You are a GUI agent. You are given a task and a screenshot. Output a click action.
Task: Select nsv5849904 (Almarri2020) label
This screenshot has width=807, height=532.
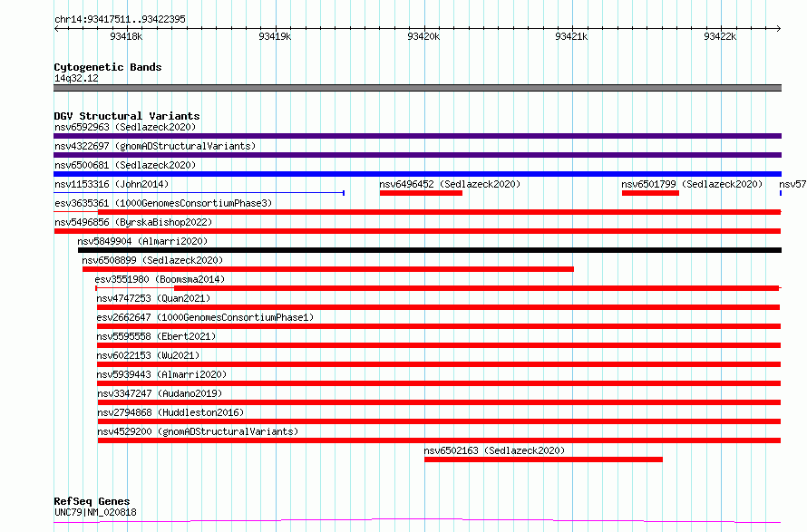[142, 241]
